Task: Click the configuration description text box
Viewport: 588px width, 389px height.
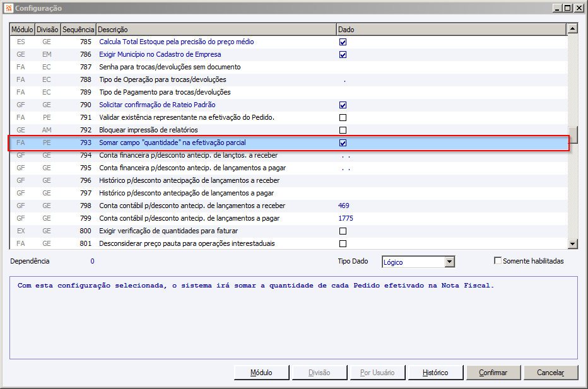Action: [x=293, y=318]
